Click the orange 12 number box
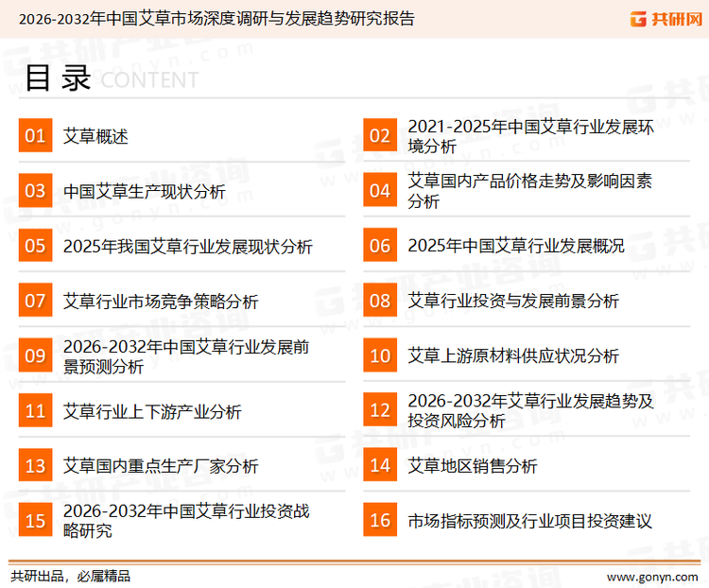Screen dimensions: 709x588 click(380, 410)
